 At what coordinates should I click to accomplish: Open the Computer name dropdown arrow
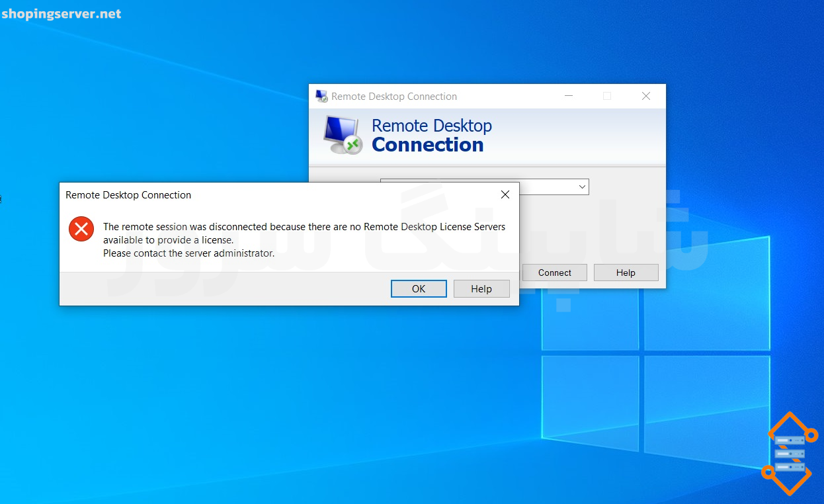tap(582, 187)
